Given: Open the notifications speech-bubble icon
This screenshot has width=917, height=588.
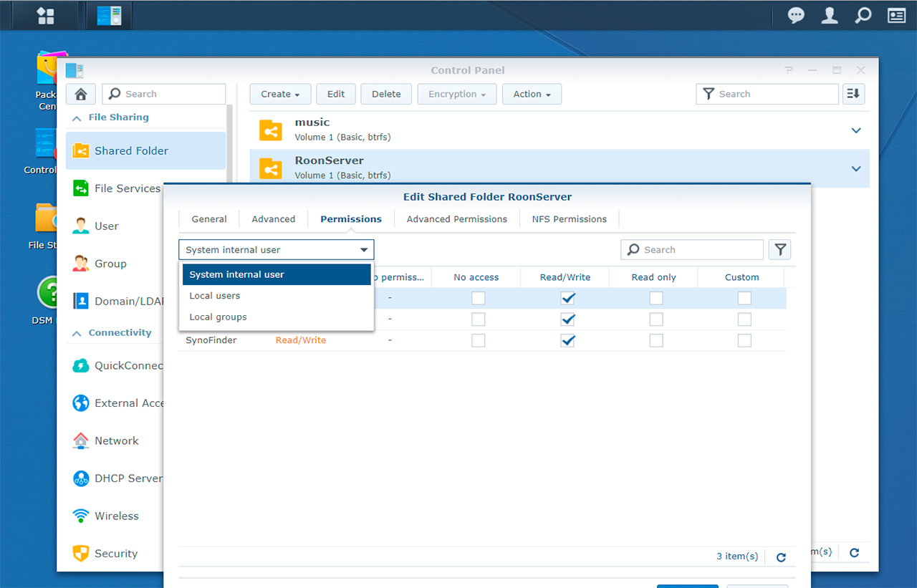Looking at the screenshot, I should [796, 15].
